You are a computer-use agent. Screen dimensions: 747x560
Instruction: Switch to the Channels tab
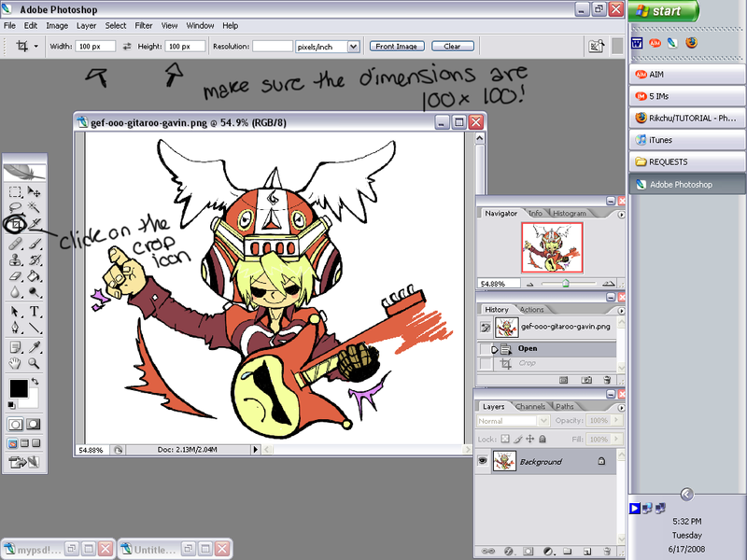coord(529,407)
